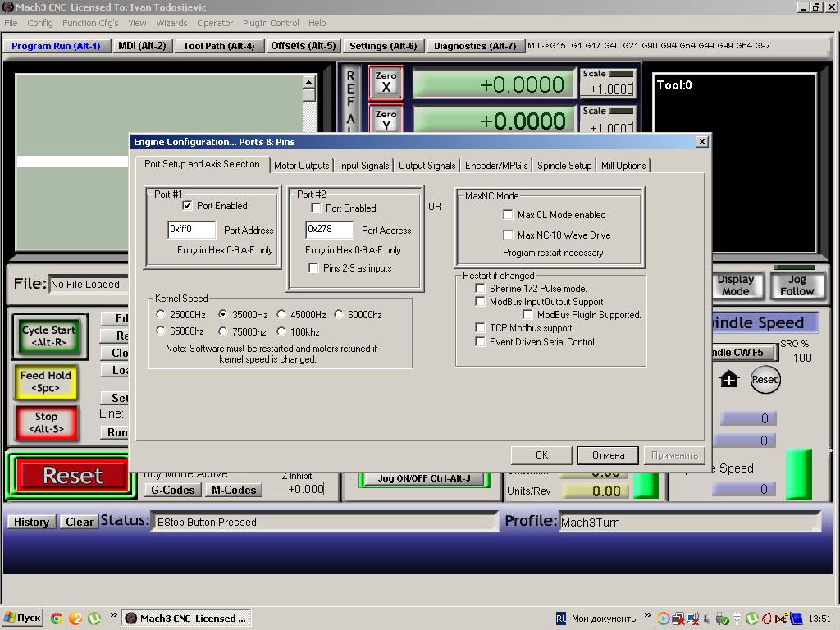Open the Function Cfg's menu
840x630 pixels.
pos(90,23)
